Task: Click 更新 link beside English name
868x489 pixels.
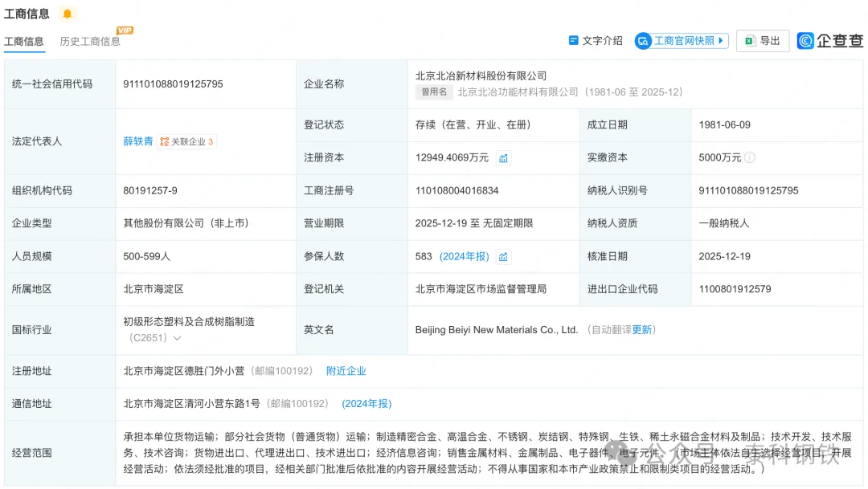Action: tap(641, 330)
